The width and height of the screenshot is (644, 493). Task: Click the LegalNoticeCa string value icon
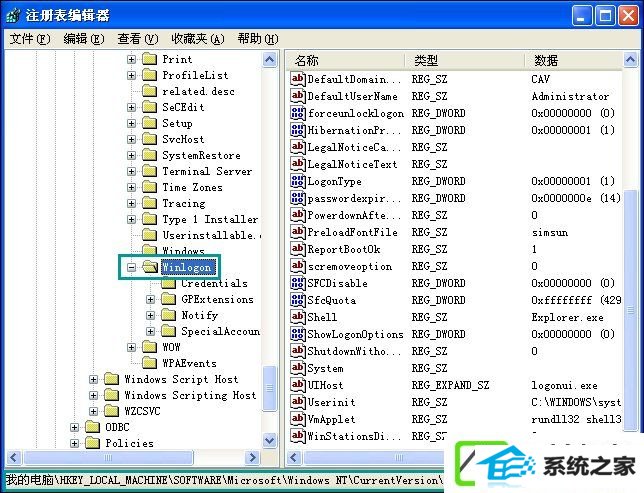click(x=298, y=147)
